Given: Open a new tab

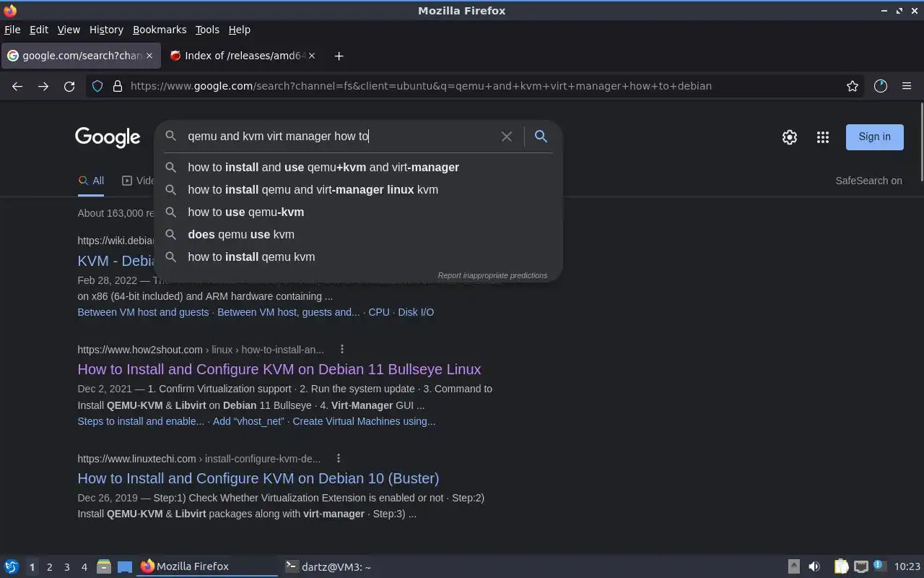Looking at the screenshot, I should (339, 56).
